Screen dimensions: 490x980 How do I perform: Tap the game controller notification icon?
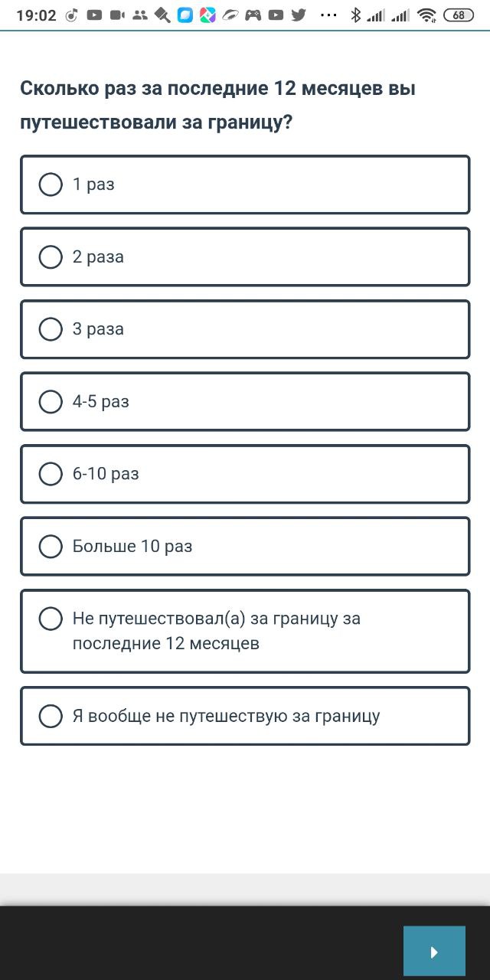[x=253, y=15]
